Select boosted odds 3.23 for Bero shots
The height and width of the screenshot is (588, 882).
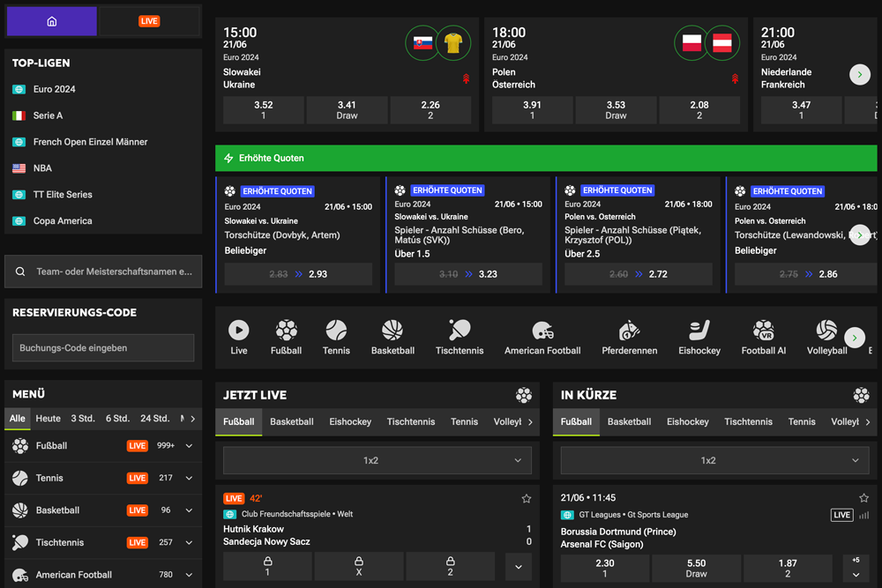point(468,274)
